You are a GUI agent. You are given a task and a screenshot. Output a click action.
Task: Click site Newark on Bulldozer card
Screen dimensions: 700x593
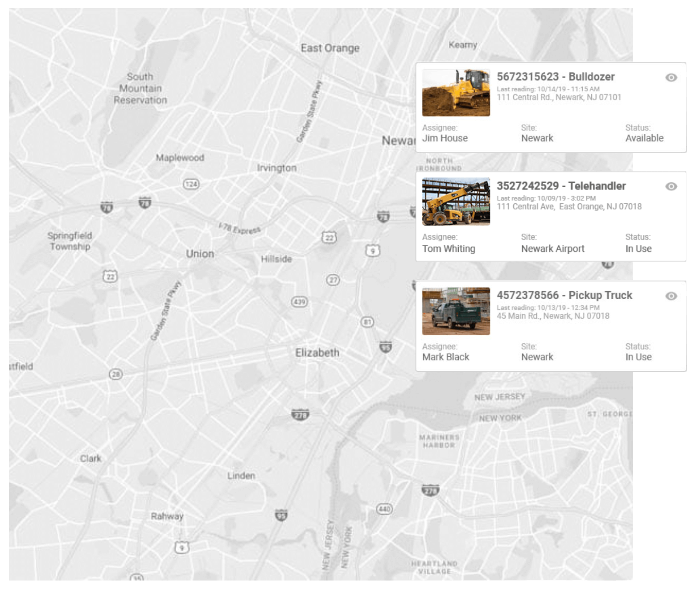tap(537, 138)
